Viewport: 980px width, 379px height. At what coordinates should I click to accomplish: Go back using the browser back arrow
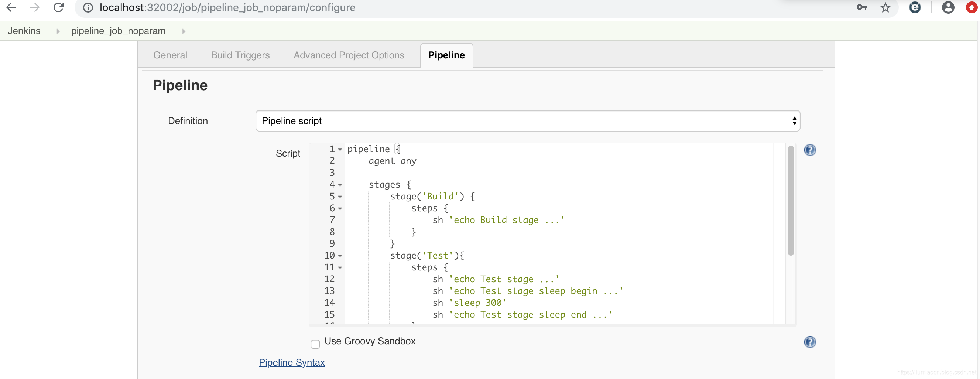pyautogui.click(x=11, y=7)
